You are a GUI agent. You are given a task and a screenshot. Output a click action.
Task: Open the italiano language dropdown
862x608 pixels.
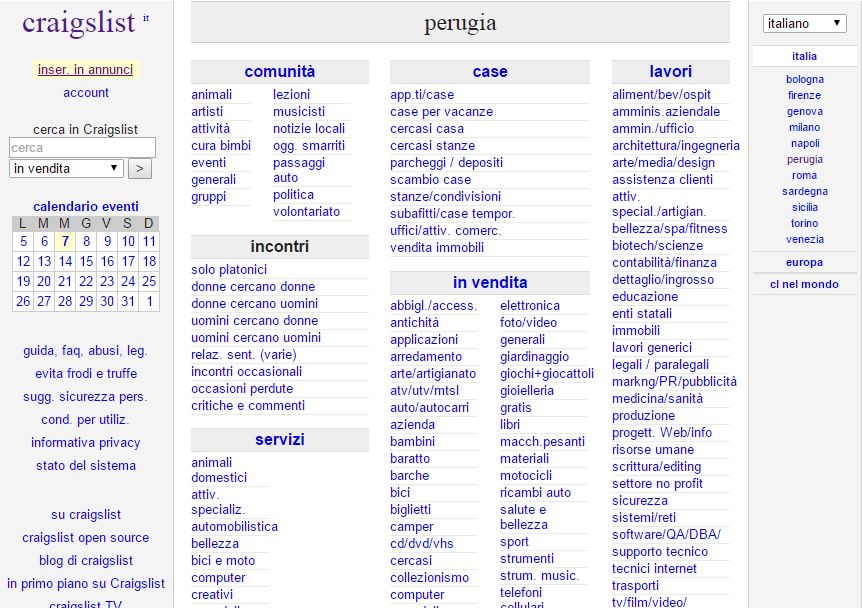pos(804,23)
